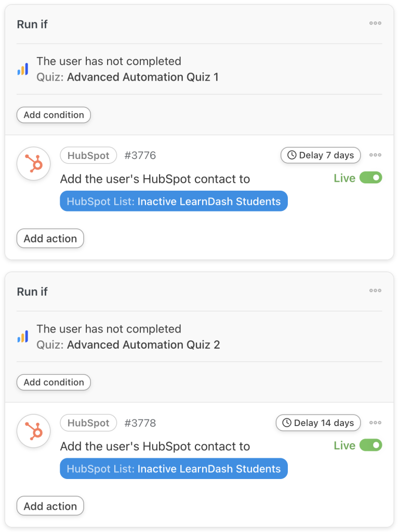Click the Delay 7 days pill
The width and height of the screenshot is (398, 532).
pyautogui.click(x=320, y=155)
